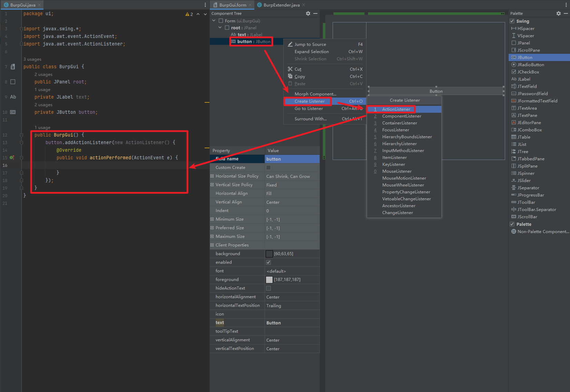Select the text JLabel tree node
This screenshot has height=392, width=570.
246,35
